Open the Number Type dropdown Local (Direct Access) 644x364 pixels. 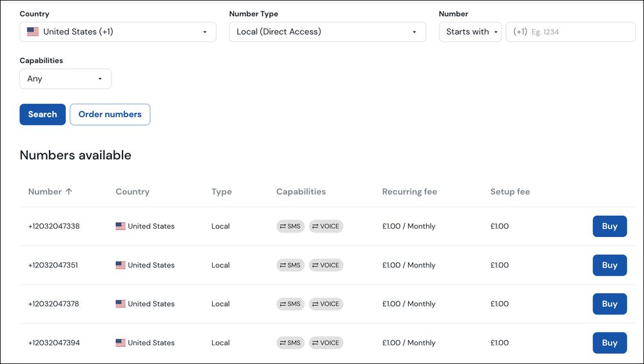pos(327,32)
